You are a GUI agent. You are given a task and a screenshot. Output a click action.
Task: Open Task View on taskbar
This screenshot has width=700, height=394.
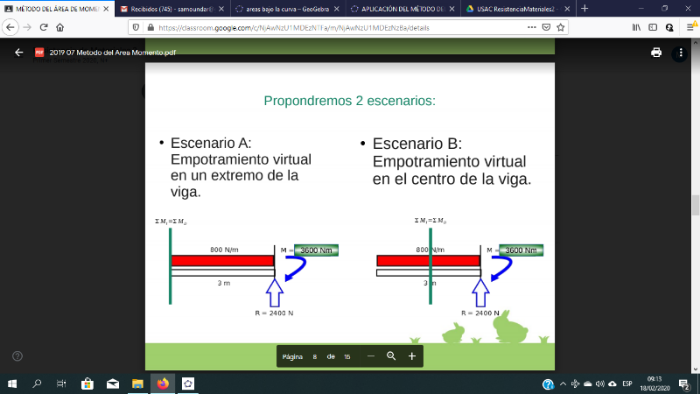(x=61, y=384)
